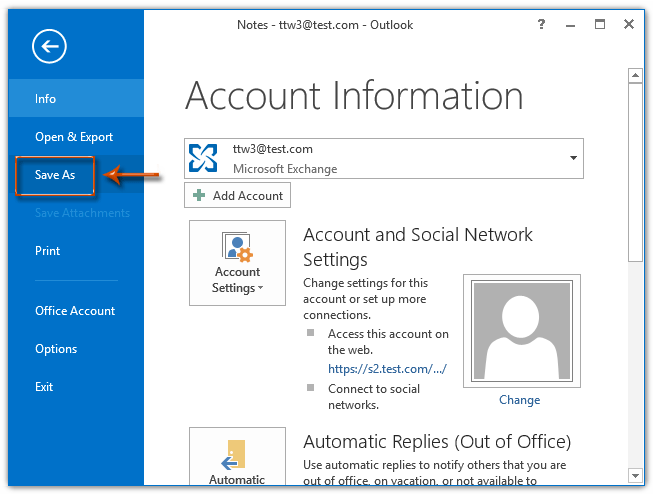Maximize the Outlook window
Screen dimensions: 653x495
point(600,24)
